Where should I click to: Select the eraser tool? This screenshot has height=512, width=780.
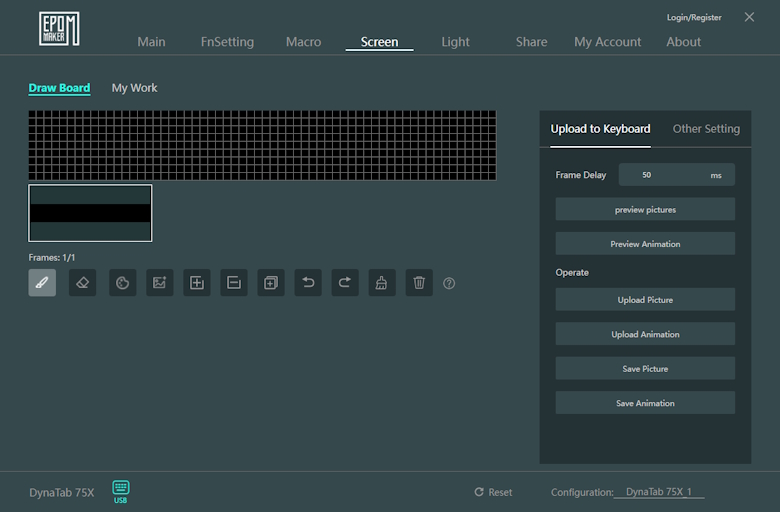point(82,283)
